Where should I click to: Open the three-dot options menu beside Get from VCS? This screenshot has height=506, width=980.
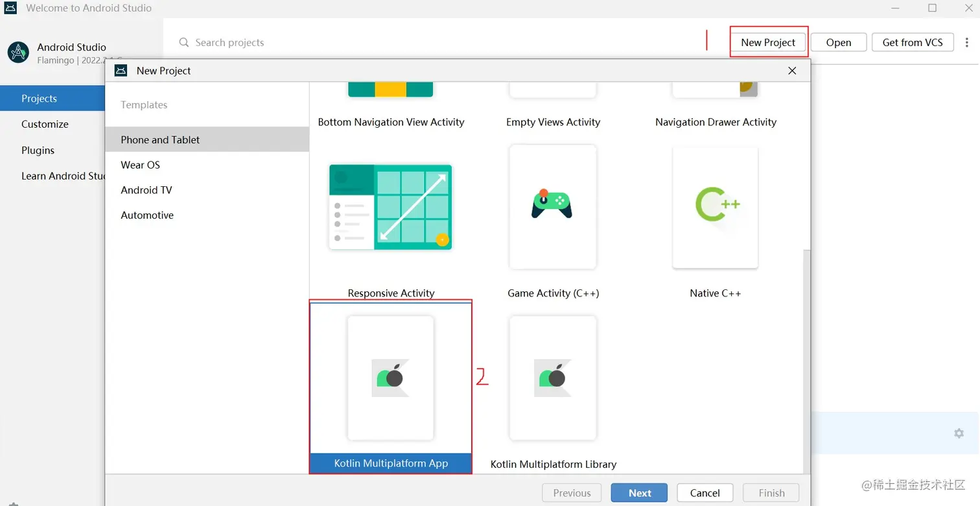[x=967, y=43]
